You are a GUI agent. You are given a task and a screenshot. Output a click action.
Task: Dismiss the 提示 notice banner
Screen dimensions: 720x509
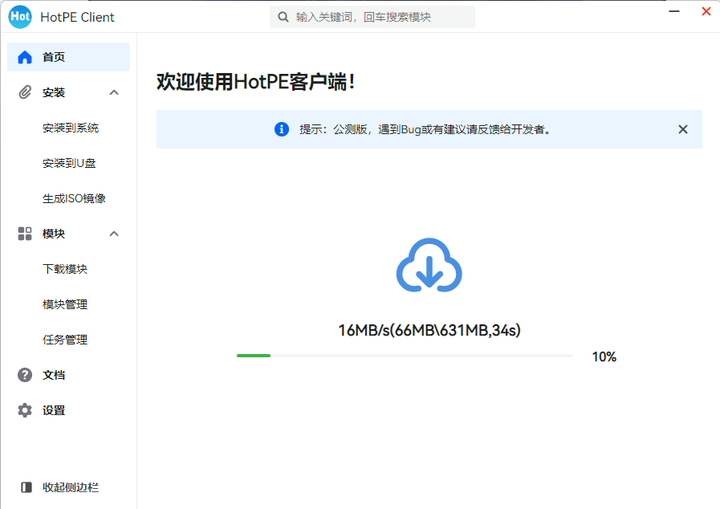pos(683,130)
